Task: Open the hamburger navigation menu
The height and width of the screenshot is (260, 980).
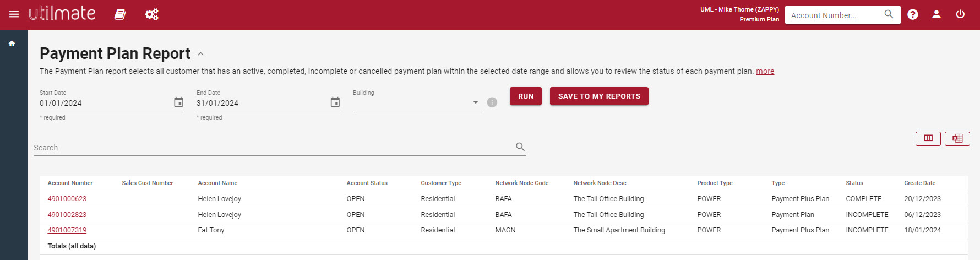Action: pyautogui.click(x=14, y=14)
